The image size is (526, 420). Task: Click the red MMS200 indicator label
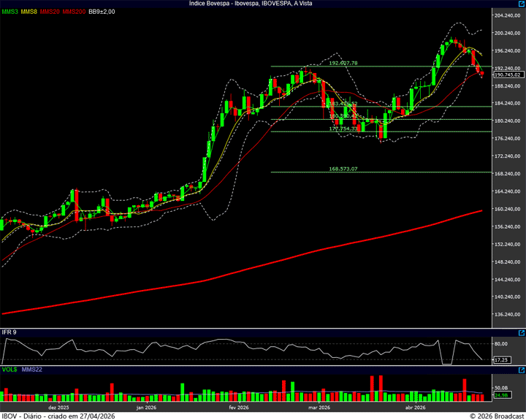tap(73, 12)
